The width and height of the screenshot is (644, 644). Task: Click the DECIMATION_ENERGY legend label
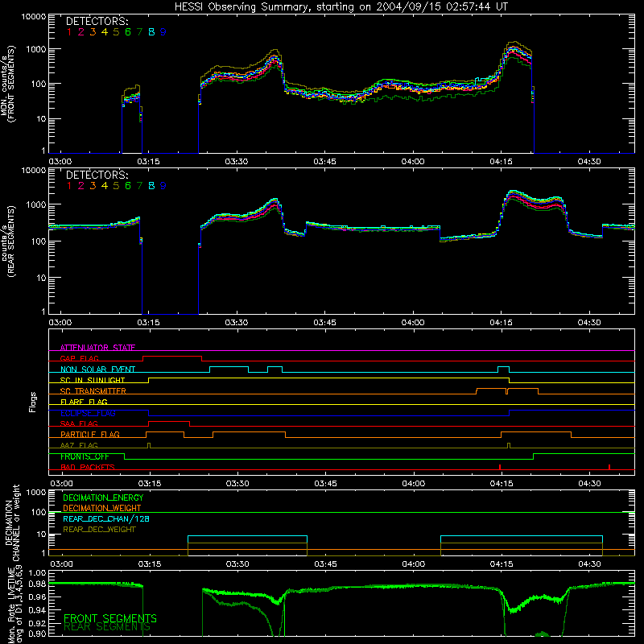(x=103, y=497)
